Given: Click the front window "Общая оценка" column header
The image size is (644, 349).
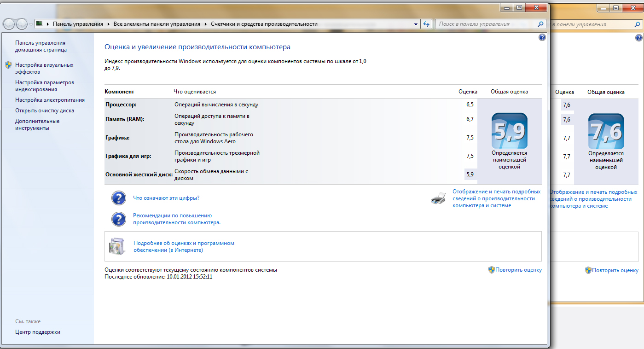Looking at the screenshot, I should click(x=510, y=92).
